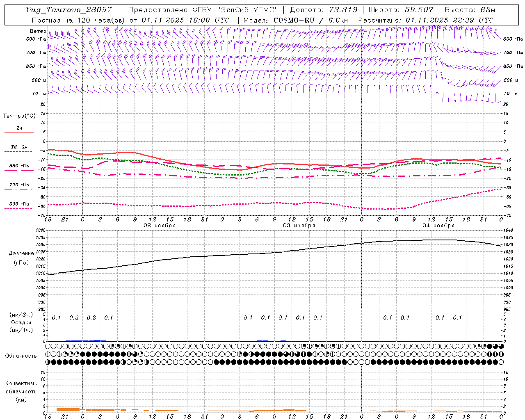Click the Осадки section label
Screen dimensions: 525x420
coord(21,322)
